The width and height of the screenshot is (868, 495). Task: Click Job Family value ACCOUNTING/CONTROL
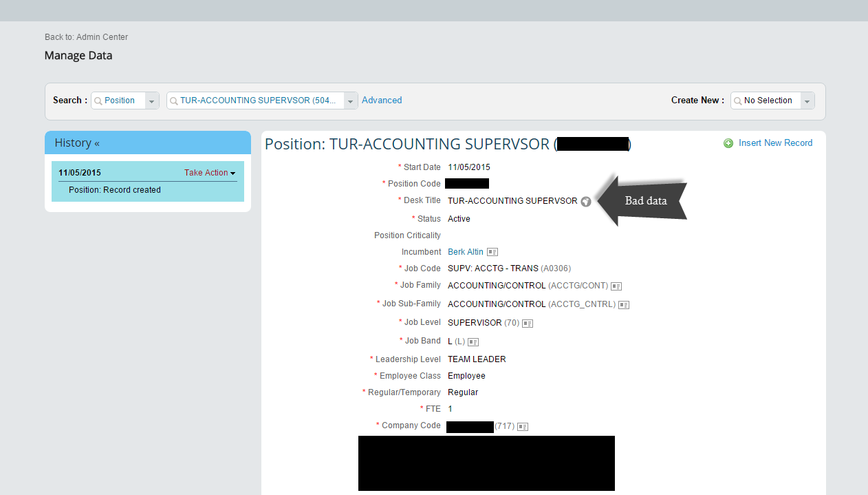pyautogui.click(x=497, y=285)
